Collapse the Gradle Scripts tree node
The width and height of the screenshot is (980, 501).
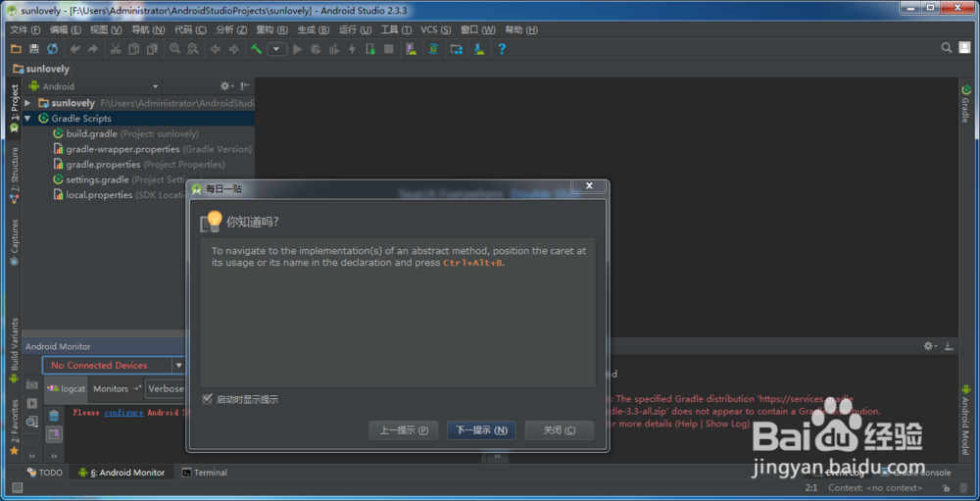point(26,119)
